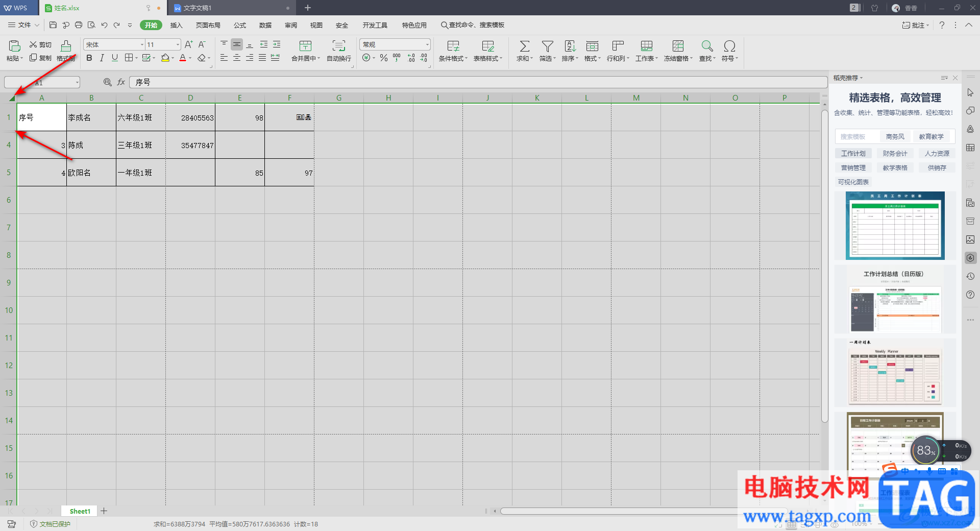The image size is (980, 531).
Task: Click the Table Style icon
Action: pos(487,46)
